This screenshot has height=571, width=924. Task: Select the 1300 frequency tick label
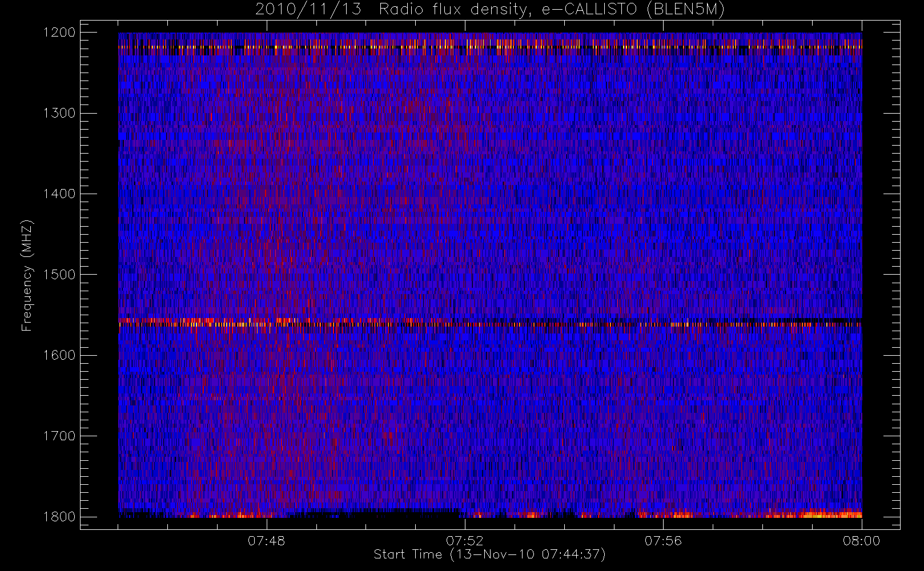tap(59, 113)
